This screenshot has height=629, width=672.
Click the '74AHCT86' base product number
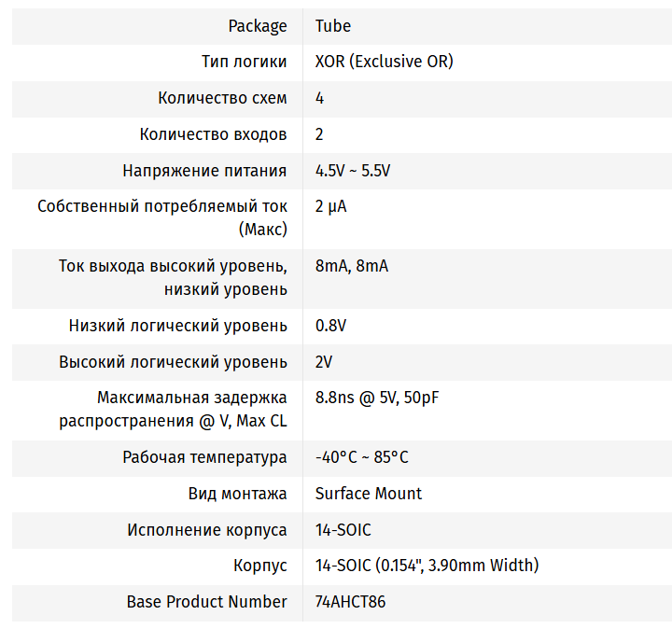[x=351, y=602]
